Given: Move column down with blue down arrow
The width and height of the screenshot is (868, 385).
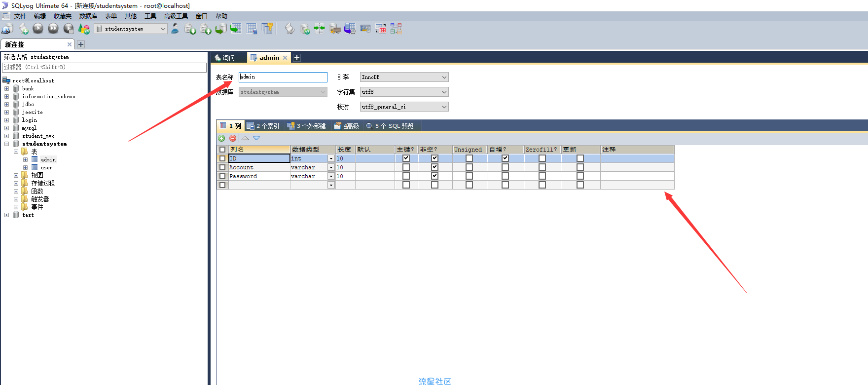Looking at the screenshot, I should tap(256, 138).
